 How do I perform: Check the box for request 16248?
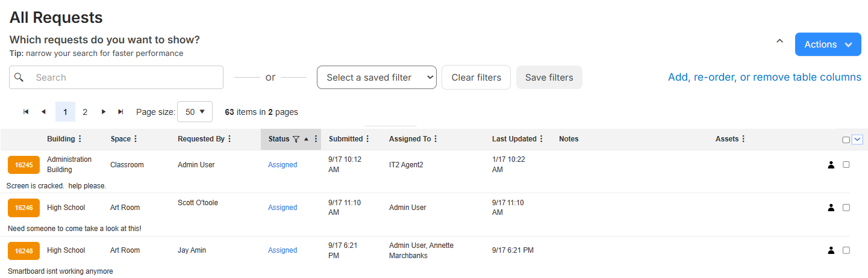click(846, 250)
